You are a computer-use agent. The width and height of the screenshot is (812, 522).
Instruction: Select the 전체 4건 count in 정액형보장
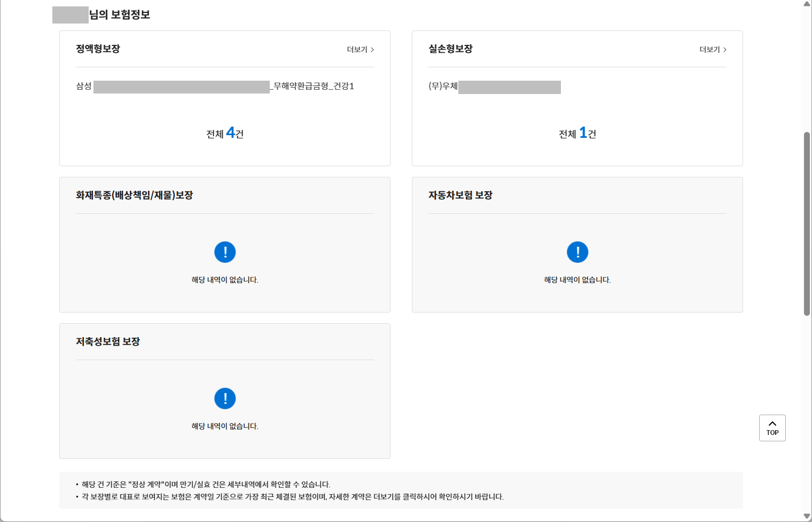tap(225, 133)
